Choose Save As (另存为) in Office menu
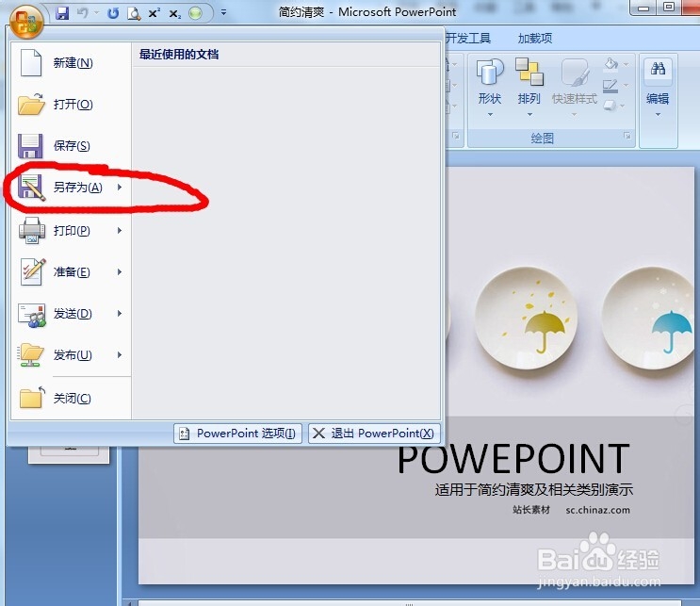Viewport: 700px width, 606px height. tap(71, 188)
